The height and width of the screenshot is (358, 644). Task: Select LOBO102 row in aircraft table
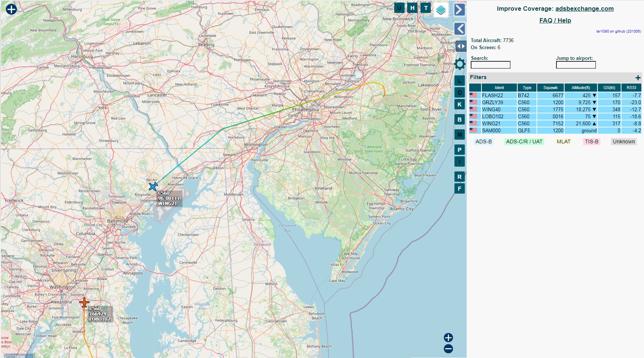555,116
